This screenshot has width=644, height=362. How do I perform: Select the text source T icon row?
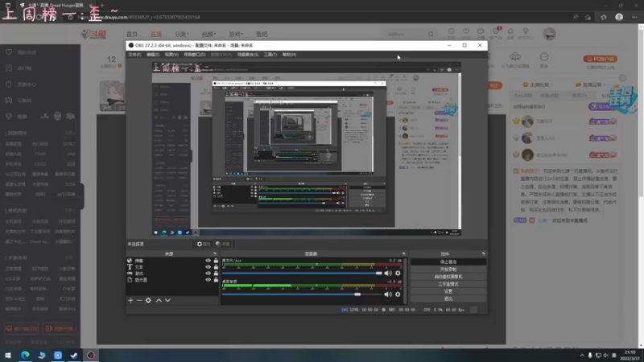(x=171, y=267)
